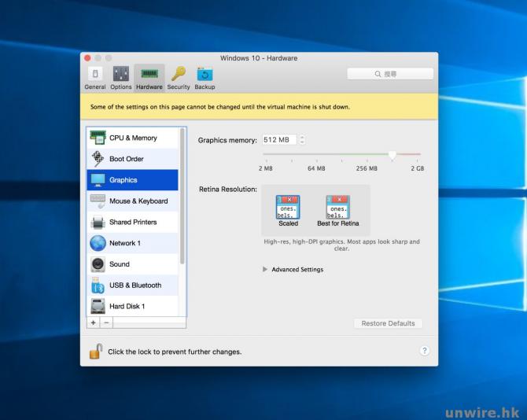Select USB & Bluetooth in the list
Image resolution: width=527 pixels, height=420 pixels.
[x=132, y=286]
